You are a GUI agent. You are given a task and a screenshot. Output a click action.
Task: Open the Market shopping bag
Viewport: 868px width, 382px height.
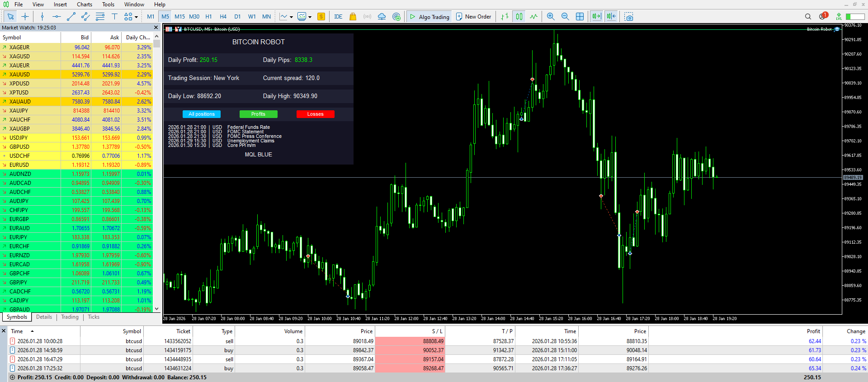(353, 17)
